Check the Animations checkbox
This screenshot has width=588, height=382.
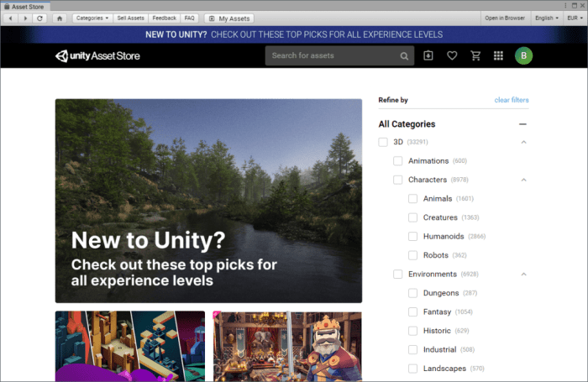pos(398,161)
